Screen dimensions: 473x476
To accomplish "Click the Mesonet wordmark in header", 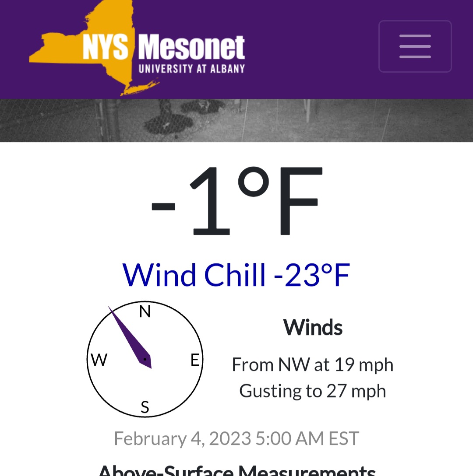I will (x=191, y=47).
